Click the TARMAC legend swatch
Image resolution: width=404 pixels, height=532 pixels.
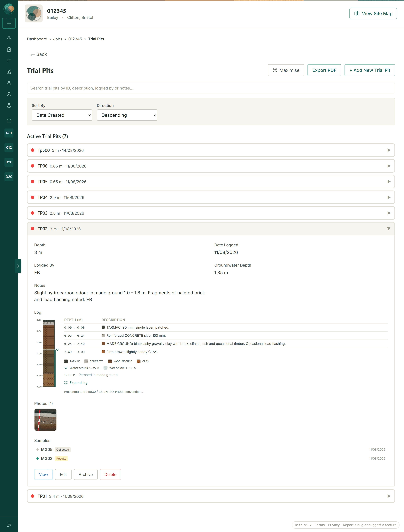tap(66, 361)
